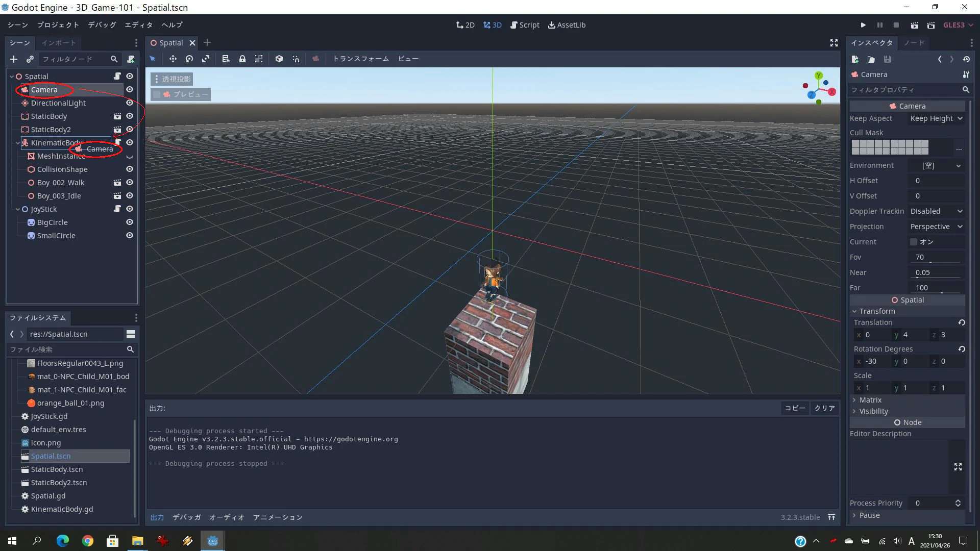Open script attached to Spatial node

pyautogui.click(x=117, y=76)
